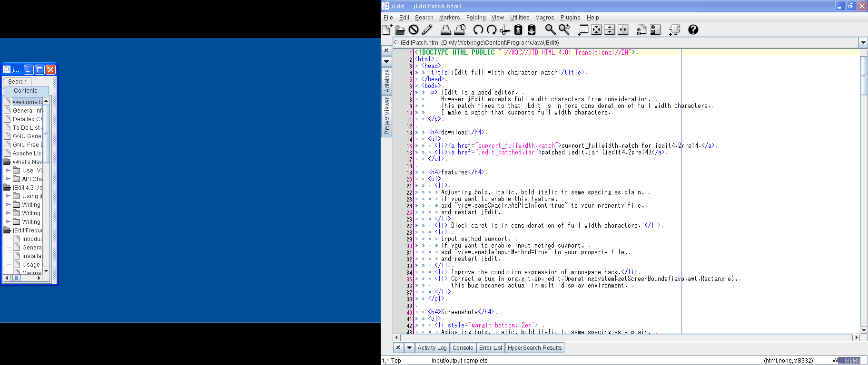This screenshot has width=868, height=365.
Task: Redo the edit via the toolbar
Action: pos(492,29)
